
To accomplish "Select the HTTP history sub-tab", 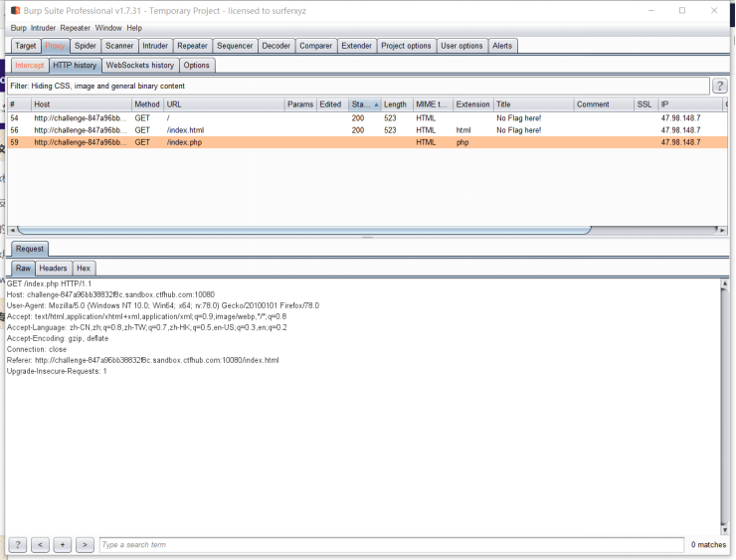I will point(75,66).
